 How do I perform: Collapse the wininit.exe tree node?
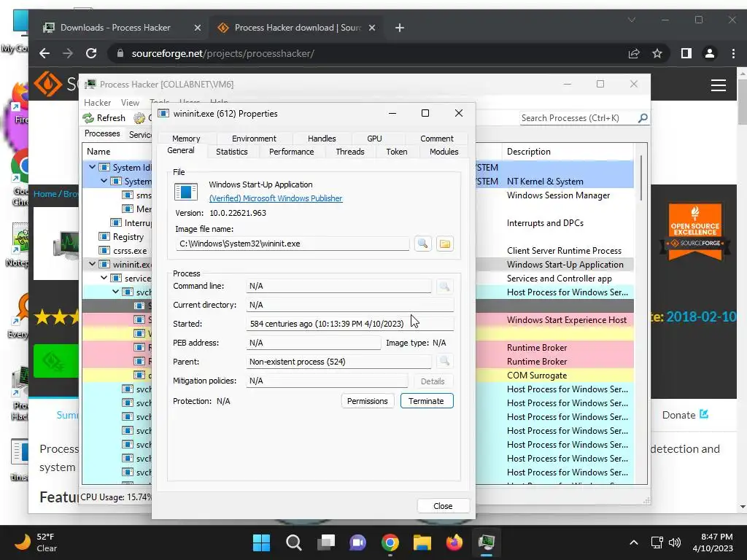click(x=92, y=264)
